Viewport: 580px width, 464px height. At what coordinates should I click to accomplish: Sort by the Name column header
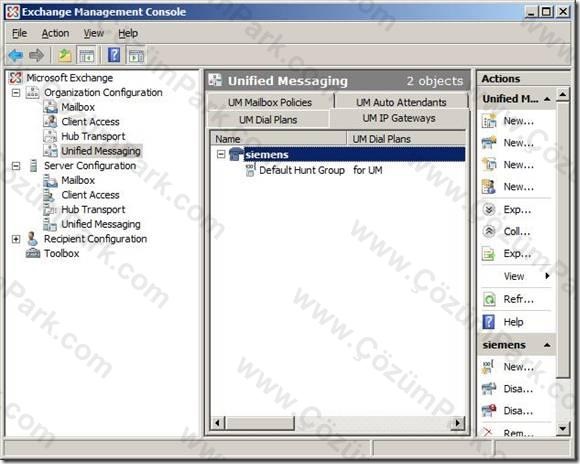278,139
